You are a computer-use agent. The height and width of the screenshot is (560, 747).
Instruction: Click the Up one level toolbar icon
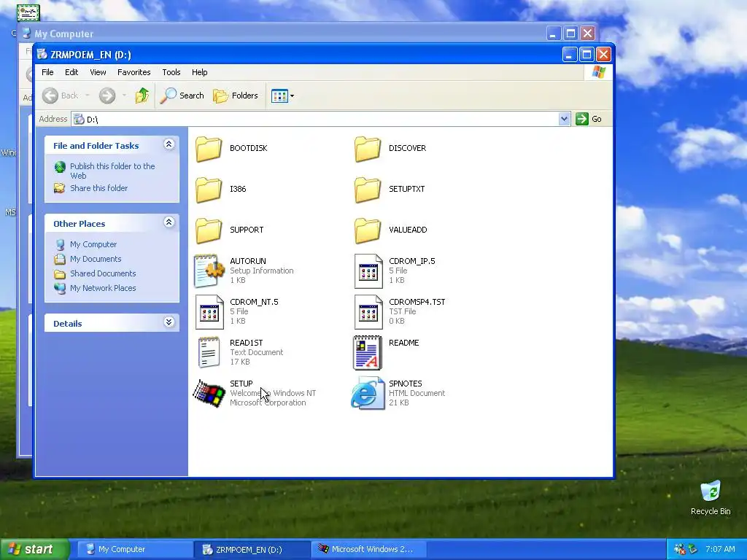[142, 96]
